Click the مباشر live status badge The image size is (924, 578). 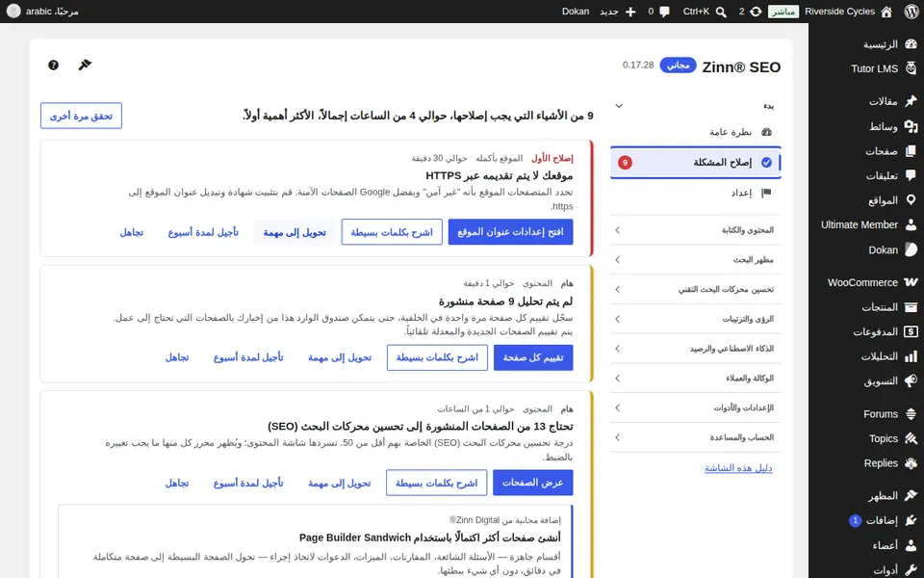point(783,12)
